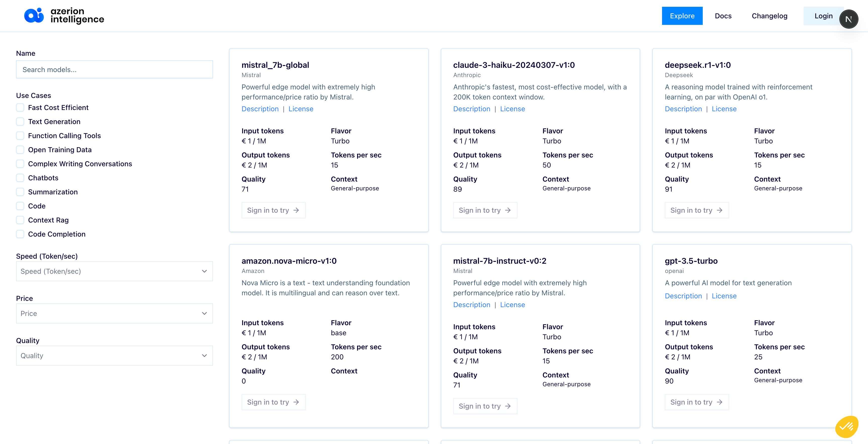Viewport: 868px width, 444px height.
Task: Tick the Function Calling Tools checkbox
Action: click(20, 135)
